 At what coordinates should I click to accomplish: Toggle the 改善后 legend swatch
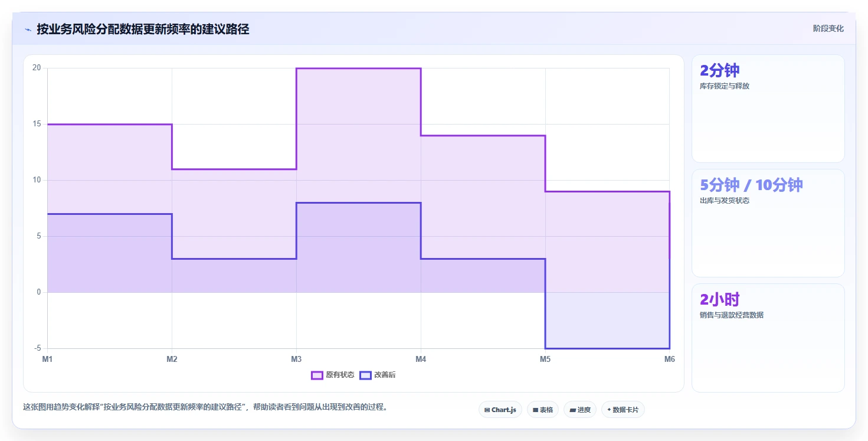365,375
